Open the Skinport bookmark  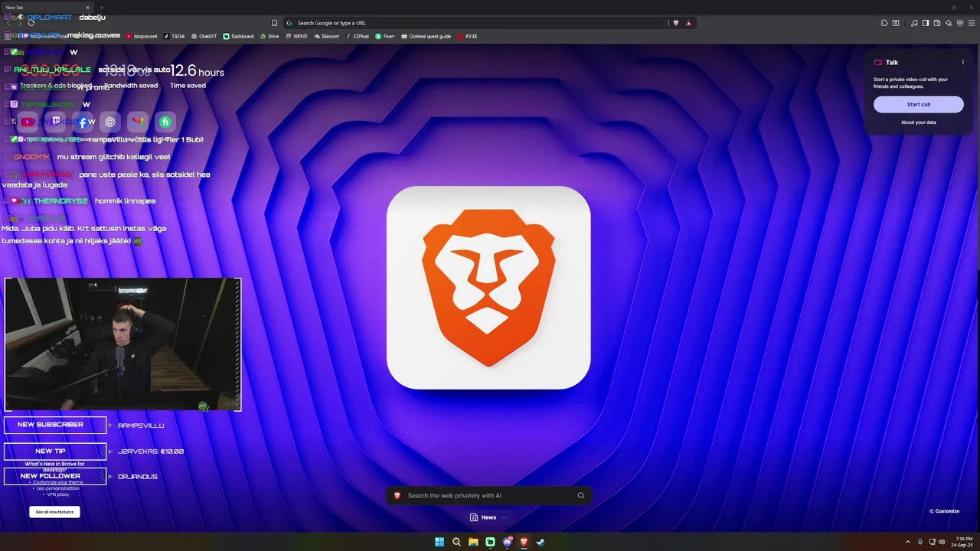pyautogui.click(x=326, y=36)
